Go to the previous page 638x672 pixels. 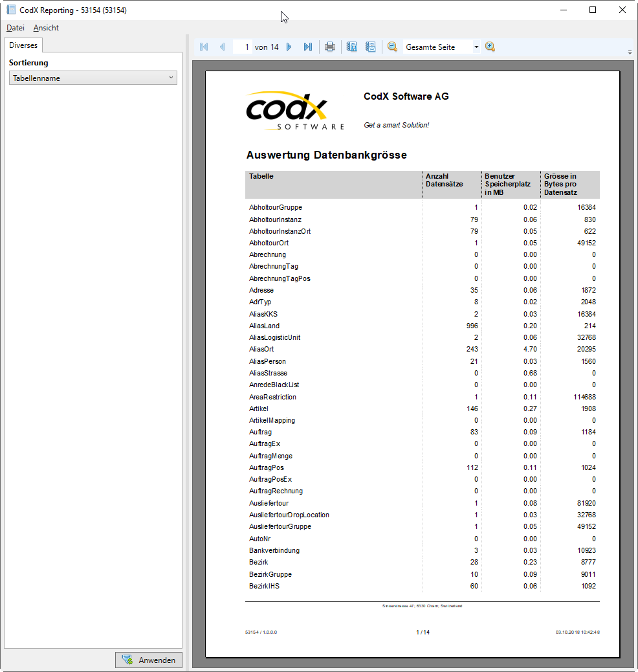point(223,46)
